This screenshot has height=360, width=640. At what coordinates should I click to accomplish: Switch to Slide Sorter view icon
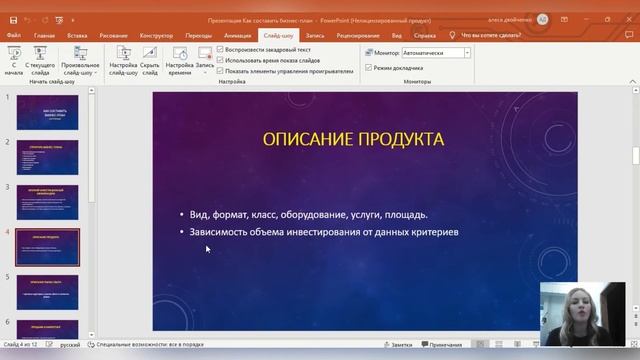499,344
